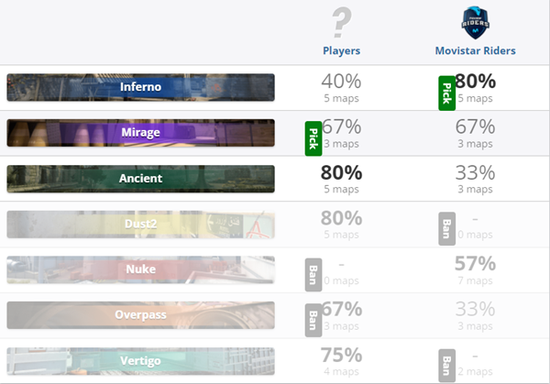The height and width of the screenshot is (384, 550).
Task: Click Movistar Riders' 57% win rate on Nuke
Action: (475, 263)
